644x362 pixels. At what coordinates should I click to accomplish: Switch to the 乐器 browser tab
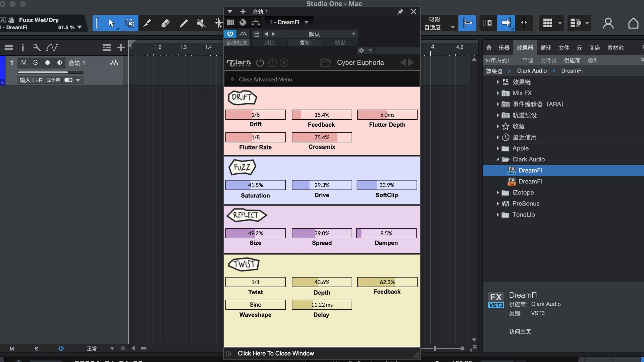504,48
